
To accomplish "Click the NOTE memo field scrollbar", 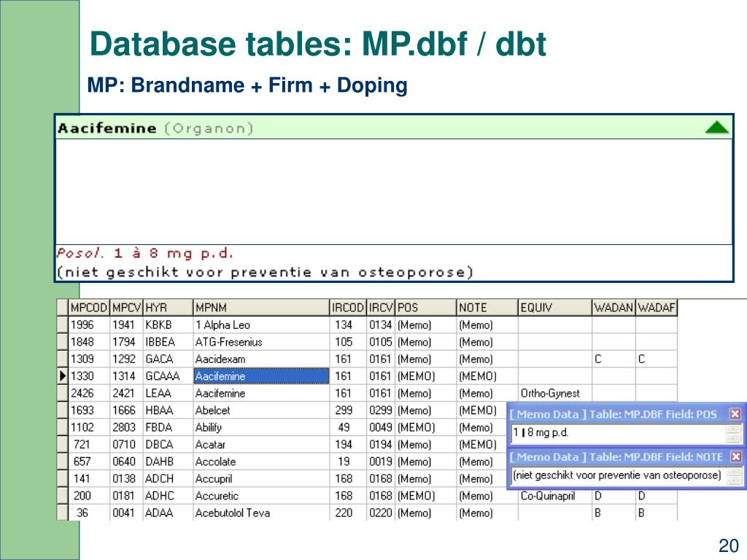I will [733, 475].
